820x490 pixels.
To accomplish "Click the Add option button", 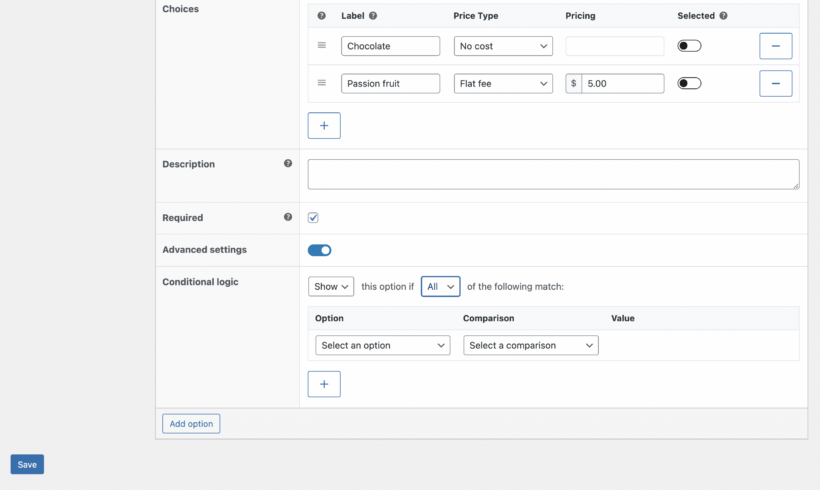I will 191,424.
